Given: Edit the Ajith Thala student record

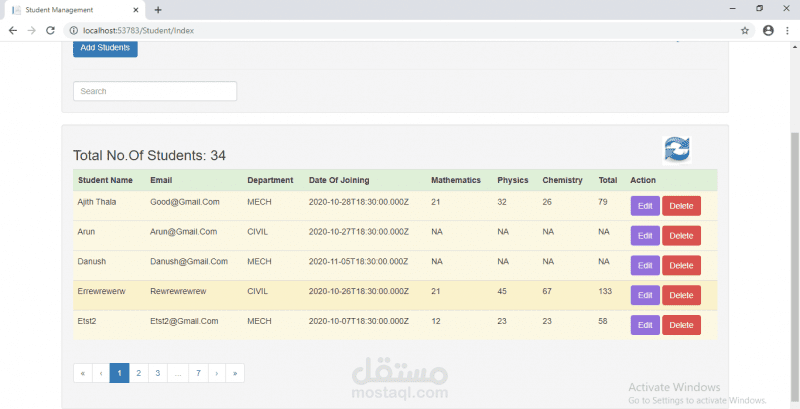Looking at the screenshot, I should click(644, 206).
